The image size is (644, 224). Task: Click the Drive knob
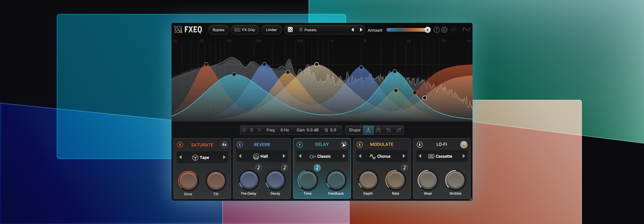pos(188,181)
